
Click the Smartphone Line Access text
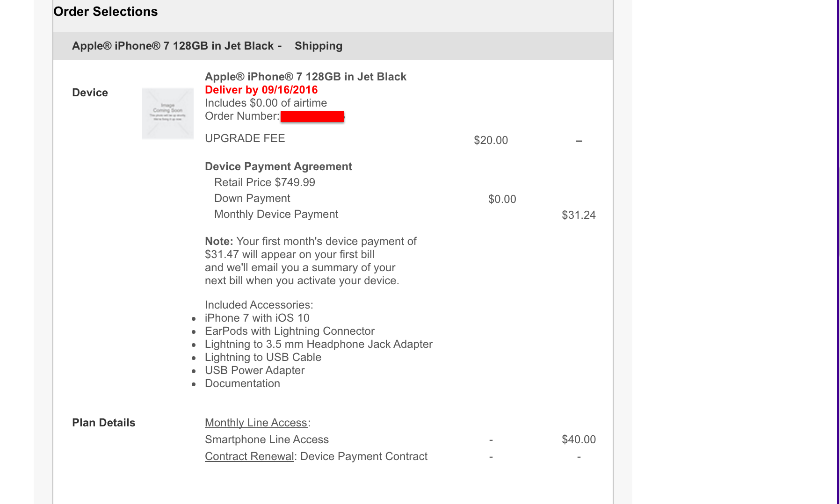[x=267, y=439]
